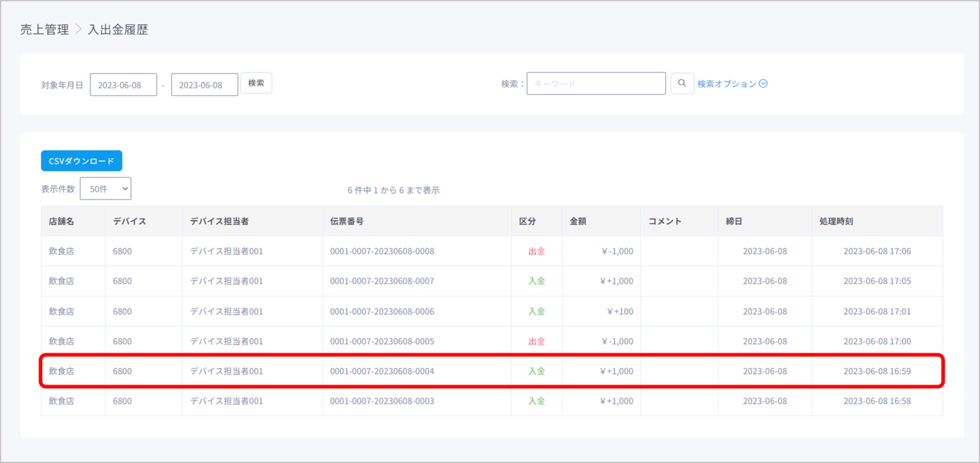The height and width of the screenshot is (463, 980).
Task: Sort table by 金額 column header
Action: coord(578,222)
